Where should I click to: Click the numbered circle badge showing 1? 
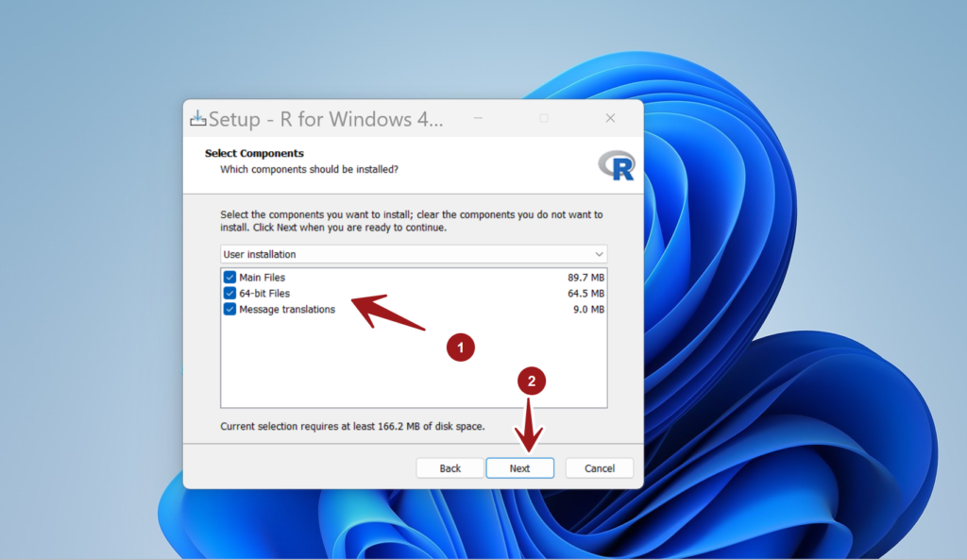(x=460, y=348)
